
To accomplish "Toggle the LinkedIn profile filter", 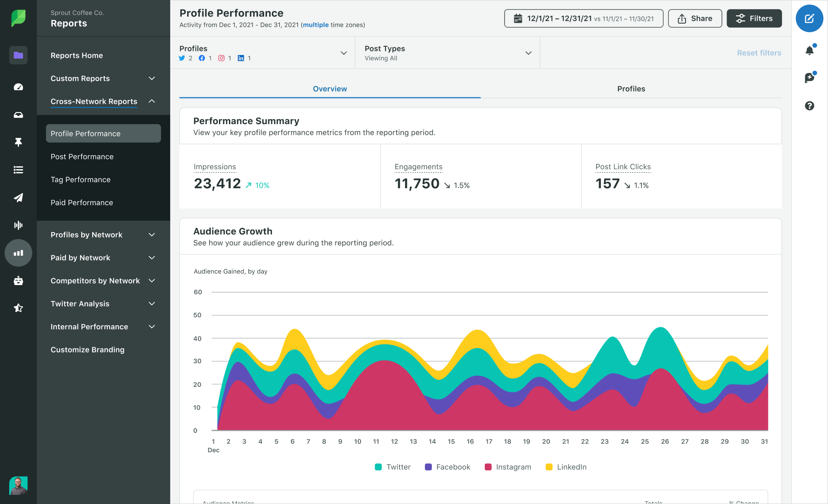I will click(242, 58).
